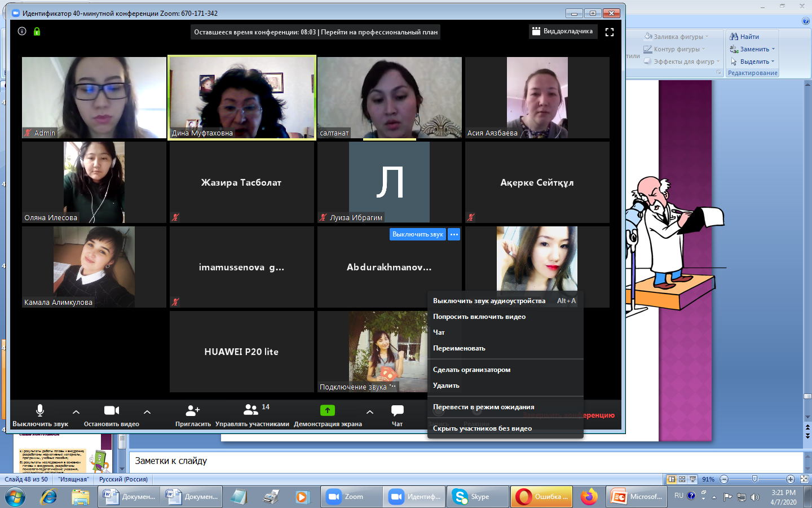Choose Переименовать in context menu
Image resolution: width=812 pixels, height=508 pixels.
click(x=505, y=348)
